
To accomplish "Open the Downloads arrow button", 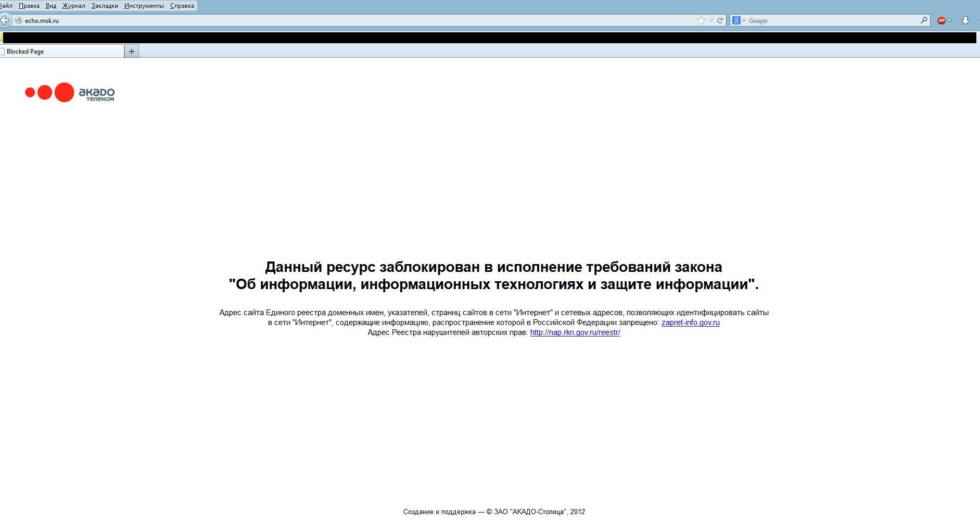I will point(965,20).
